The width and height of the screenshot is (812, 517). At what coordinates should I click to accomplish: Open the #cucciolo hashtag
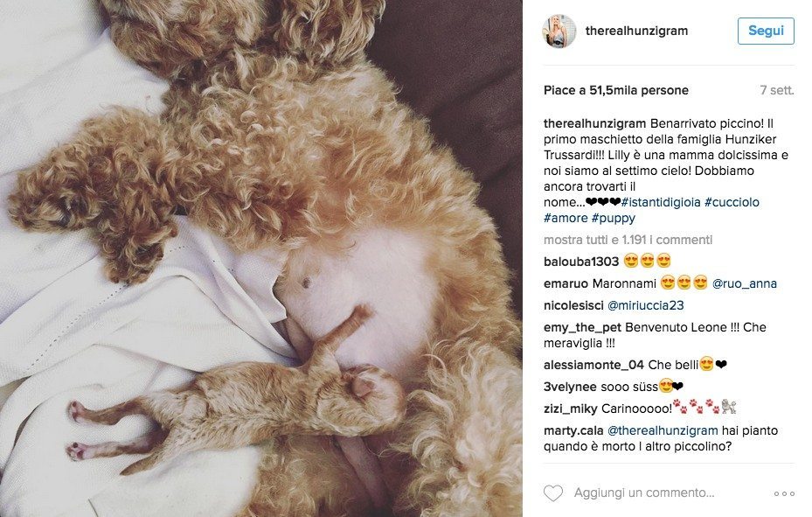click(x=732, y=203)
